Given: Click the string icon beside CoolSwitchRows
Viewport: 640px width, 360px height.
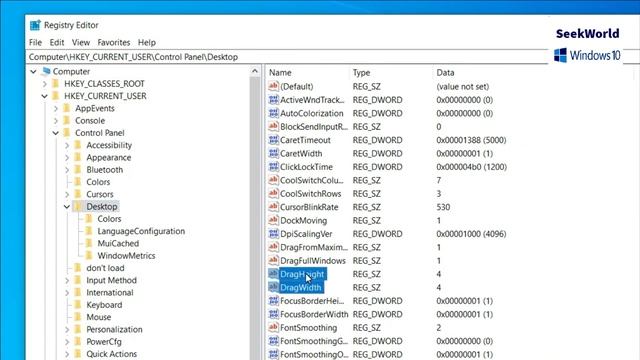Looking at the screenshot, I should [x=273, y=193].
